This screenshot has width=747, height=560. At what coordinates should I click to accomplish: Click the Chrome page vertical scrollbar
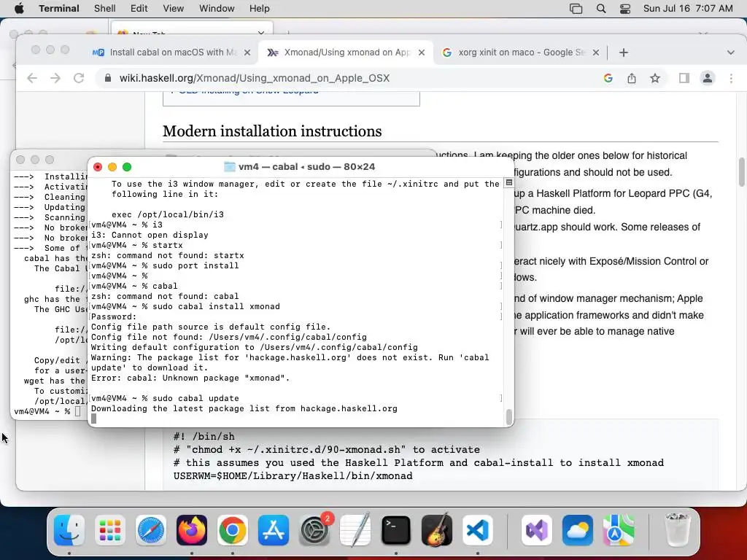pyautogui.click(x=741, y=171)
